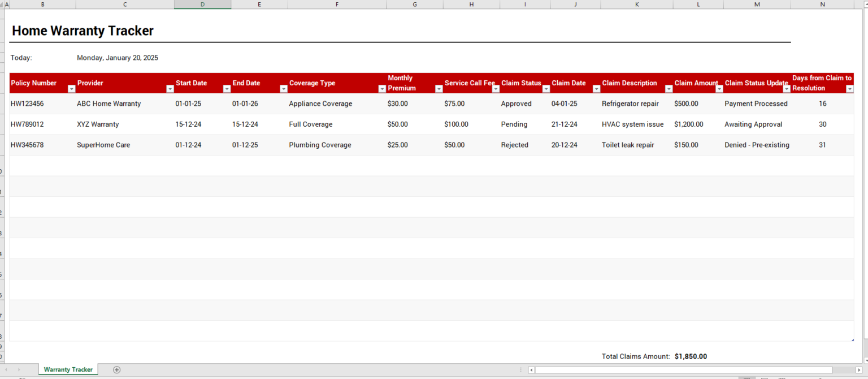Select the Total Claims Amount value cell
This screenshot has height=379, width=868.
click(x=691, y=356)
